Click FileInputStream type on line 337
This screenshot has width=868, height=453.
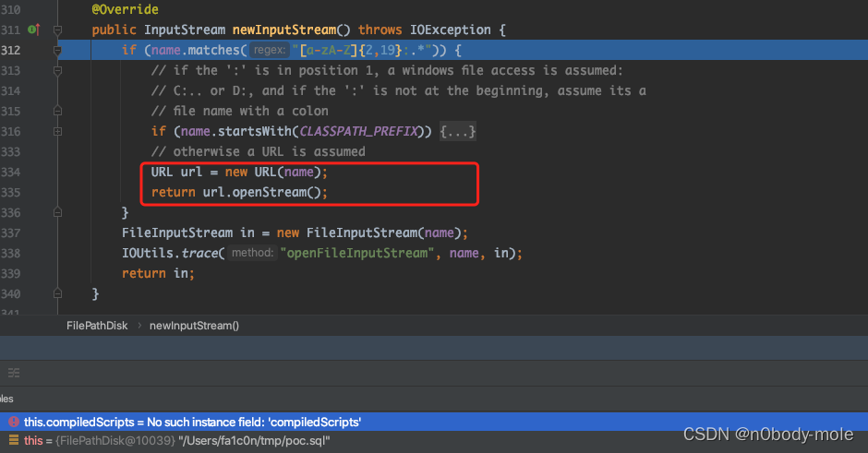(177, 232)
